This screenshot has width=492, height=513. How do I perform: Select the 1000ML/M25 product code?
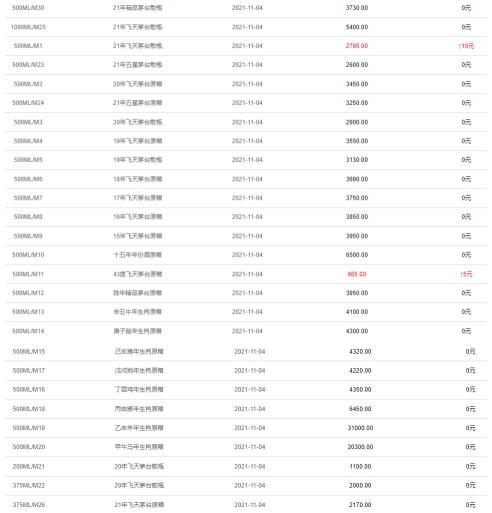(28, 27)
